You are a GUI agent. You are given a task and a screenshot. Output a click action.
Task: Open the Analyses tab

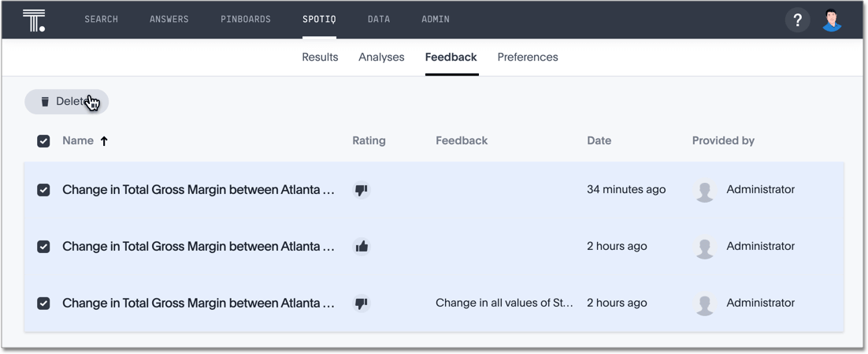381,58
